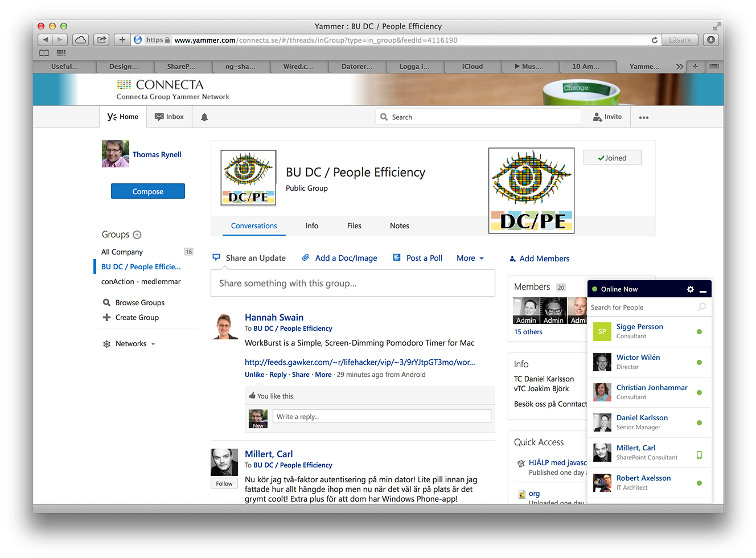Click Post a Poll
Viewport: 756px width, 558px height.
coord(418,258)
